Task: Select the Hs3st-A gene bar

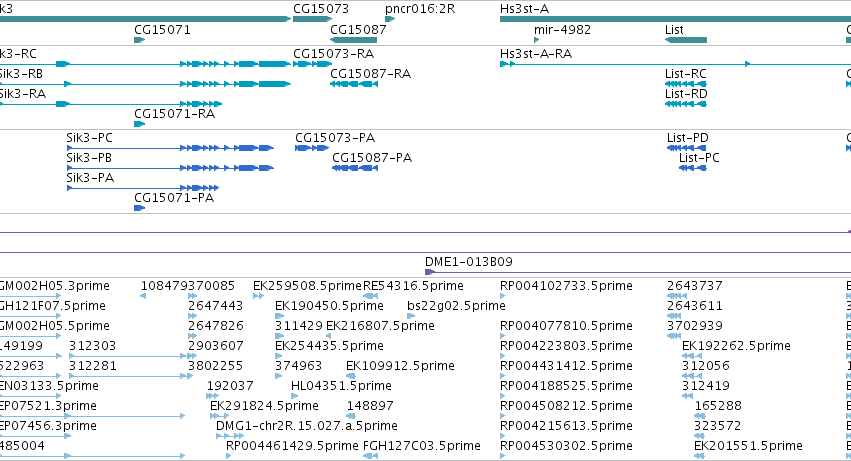Action: (675, 19)
